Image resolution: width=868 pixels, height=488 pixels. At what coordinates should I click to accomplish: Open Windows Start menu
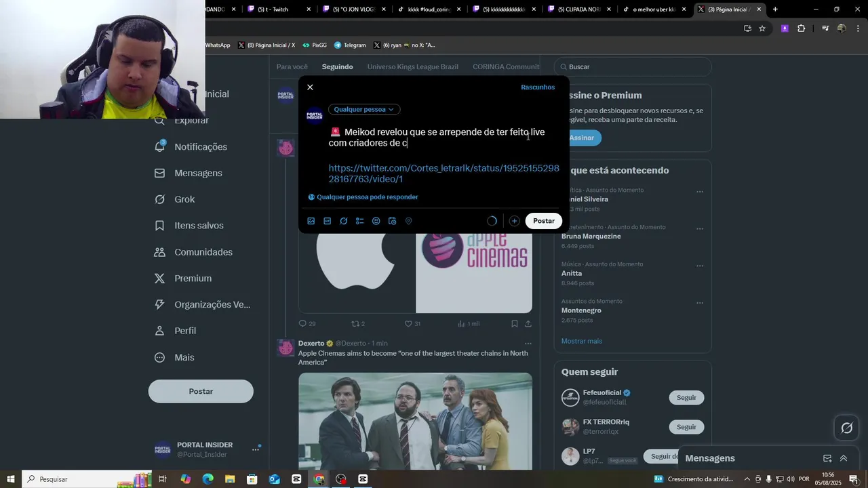tap(11, 479)
